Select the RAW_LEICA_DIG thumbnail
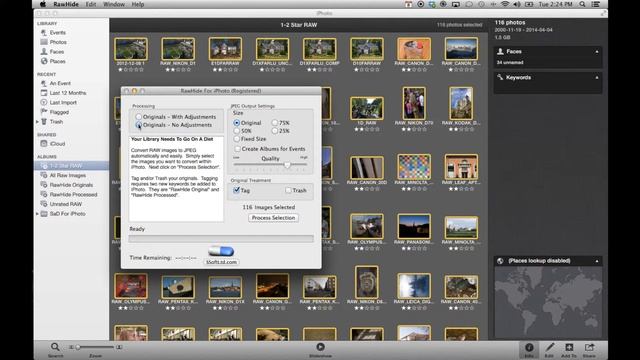This screenshot has width=640, height=360. click(x=413, y=286)
